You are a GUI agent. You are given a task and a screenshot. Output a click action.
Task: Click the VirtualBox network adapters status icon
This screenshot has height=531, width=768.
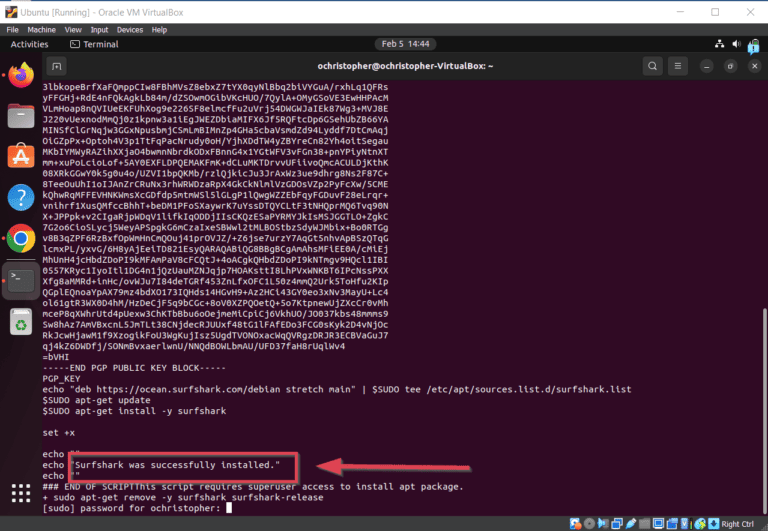(617, 524)
